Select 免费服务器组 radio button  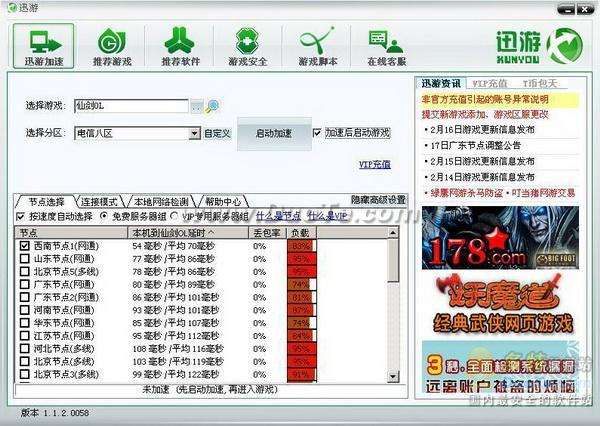coord(103,216)
